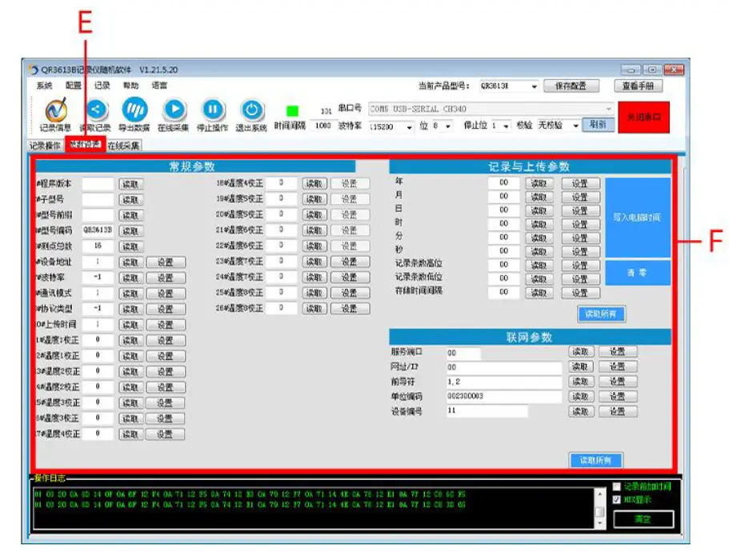Click the 保存配置 button
This screenshot has width=729, height=560.
tap(571, 86)
